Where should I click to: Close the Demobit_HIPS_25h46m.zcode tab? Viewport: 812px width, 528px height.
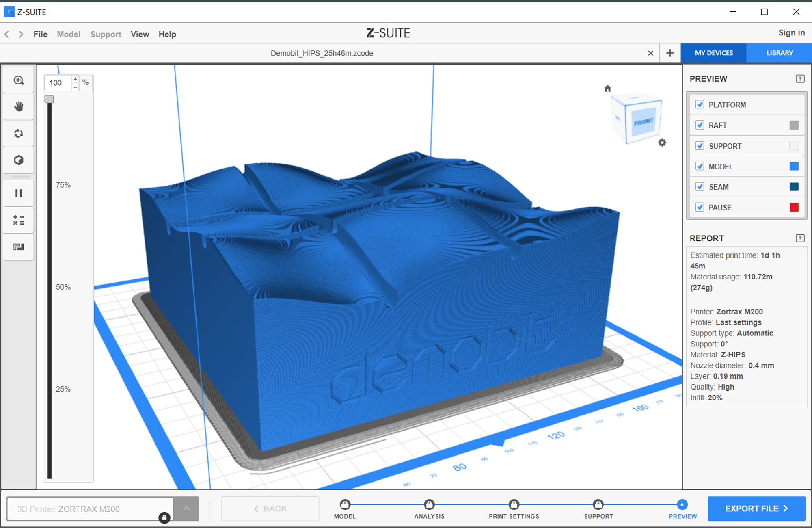[650, 53]
